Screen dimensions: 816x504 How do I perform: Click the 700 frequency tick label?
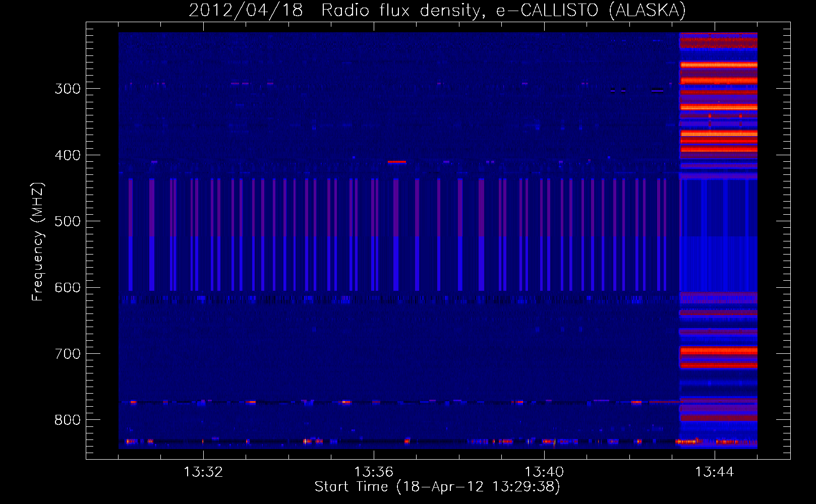(68, 354)
